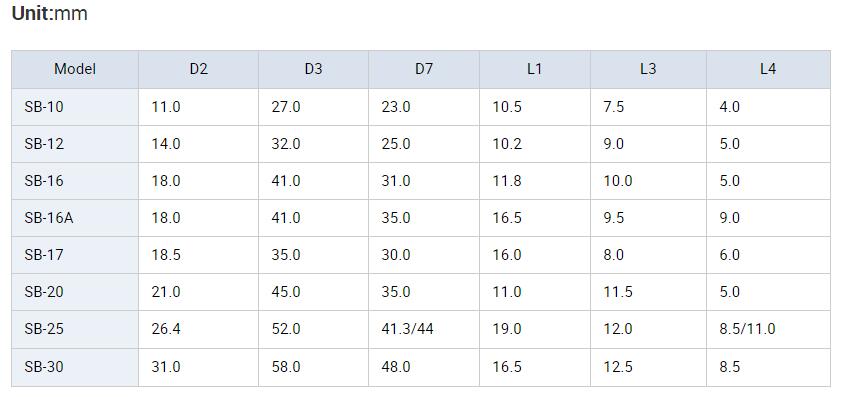Screen dimensions: 841x397
Task: Select the L3 column header
Action: [x=648, y=69]
